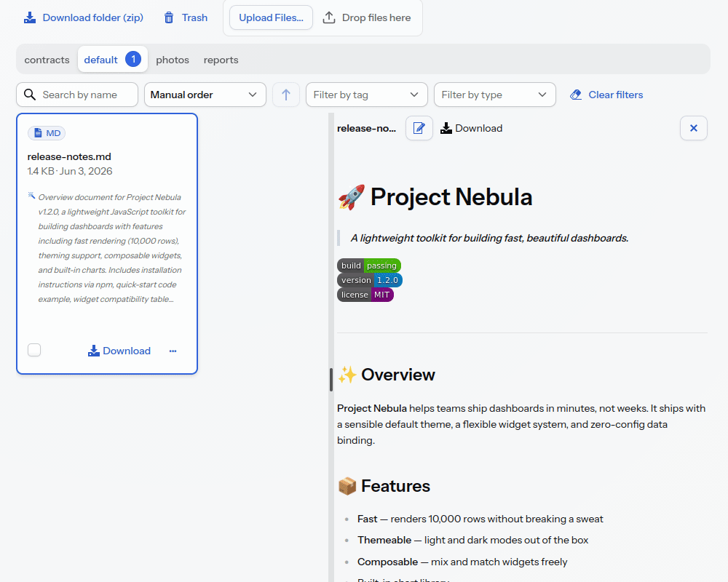Screen dimensions: 728x582
Task: Click the panel splitter handle
Action: [331, 380]
